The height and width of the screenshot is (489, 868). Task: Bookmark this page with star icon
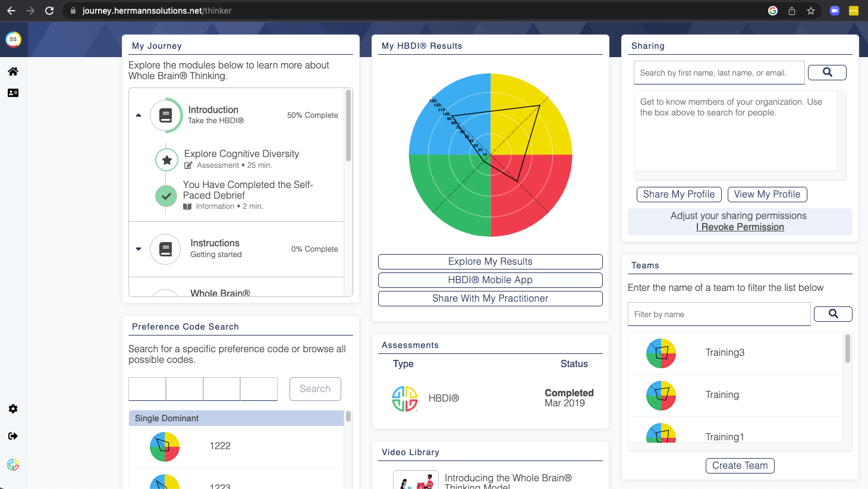(x=811, y=11)
